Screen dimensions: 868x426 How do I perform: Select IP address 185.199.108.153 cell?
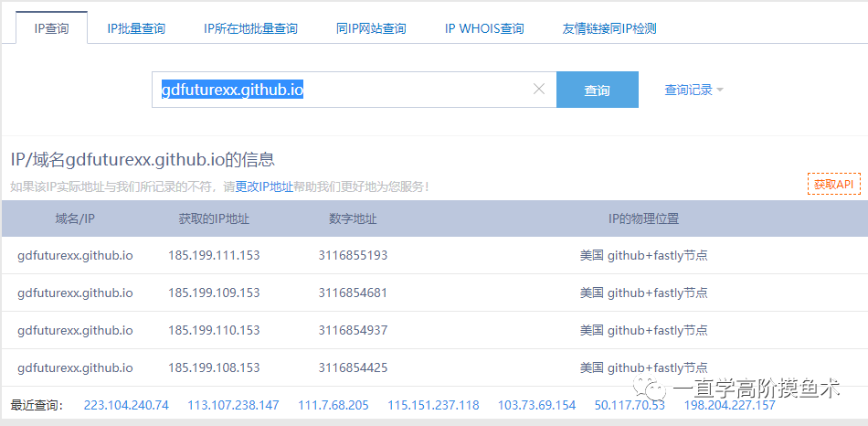click(x=214, y=367)
